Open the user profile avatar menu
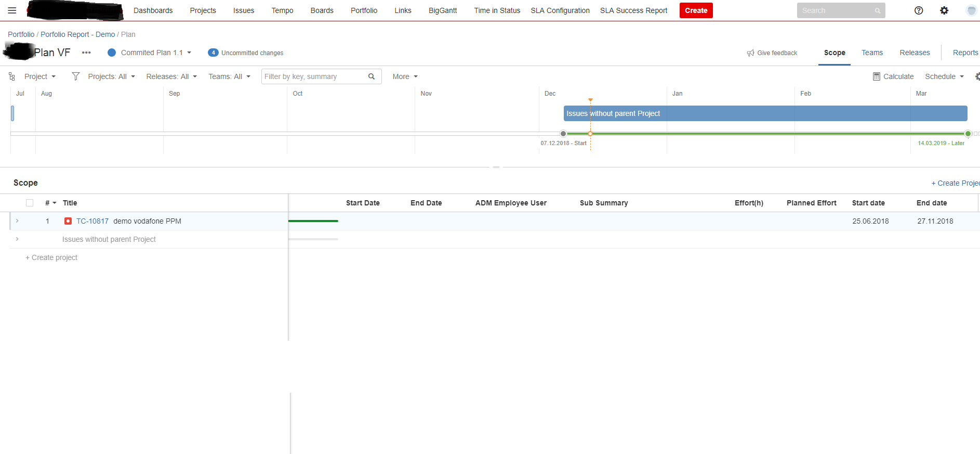980x454 pixels. coord(971,10)
